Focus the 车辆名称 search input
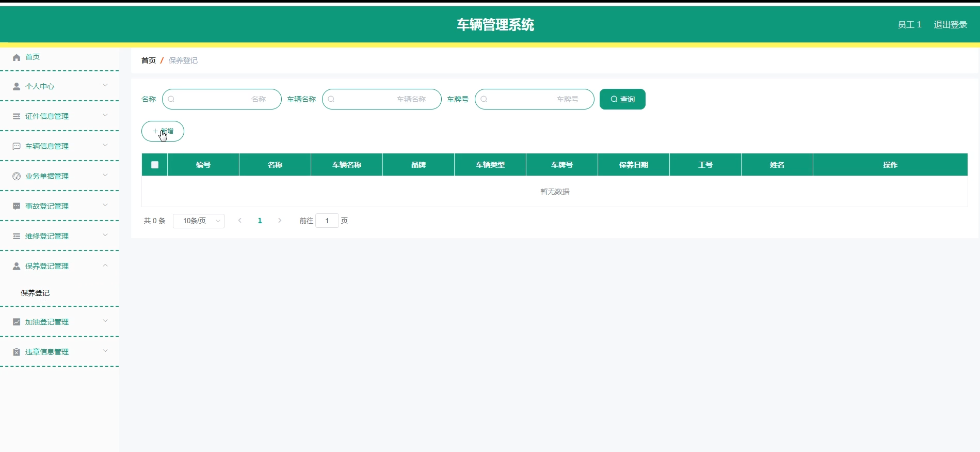 click(382, 99)
